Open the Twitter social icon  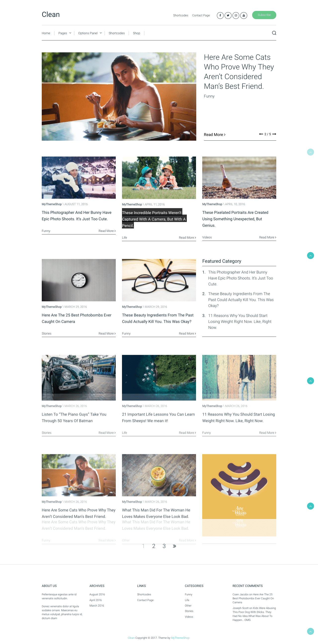[x=228, y=15]
